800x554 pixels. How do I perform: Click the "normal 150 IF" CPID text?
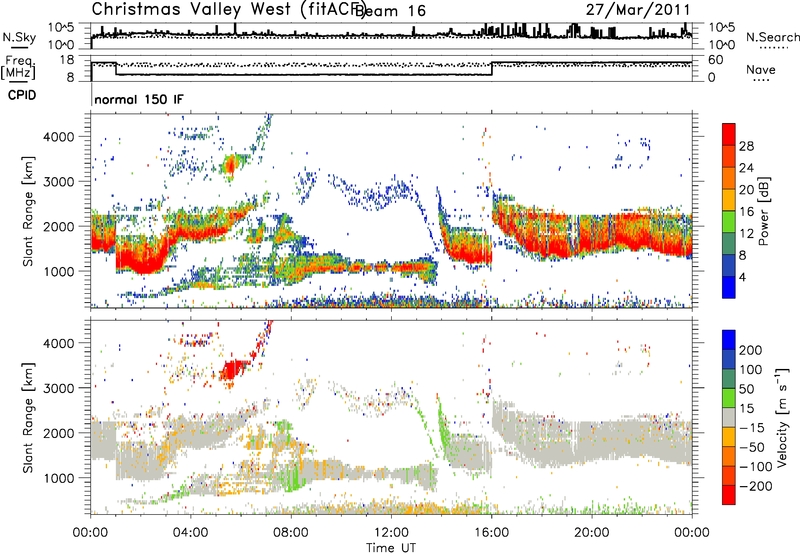tap(138, 99)
